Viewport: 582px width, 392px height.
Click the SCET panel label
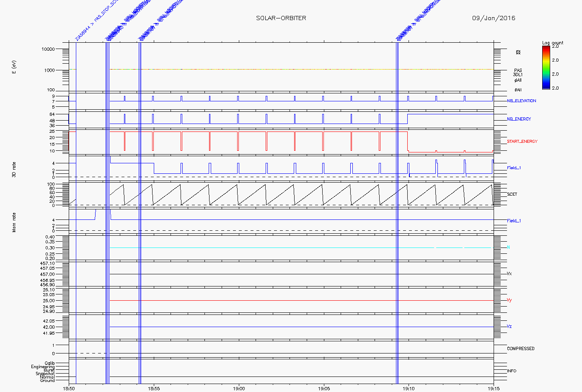pyautogui.click(x=512, y=194)
